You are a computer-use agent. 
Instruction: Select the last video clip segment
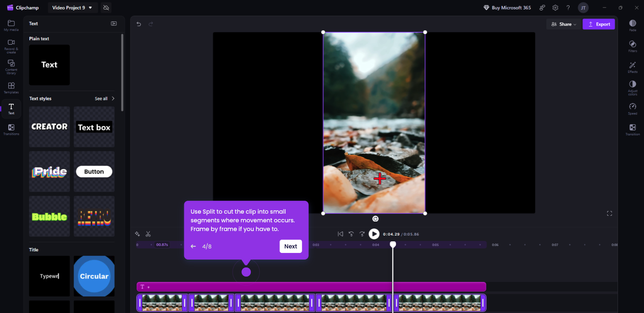(x=440, y=303)
